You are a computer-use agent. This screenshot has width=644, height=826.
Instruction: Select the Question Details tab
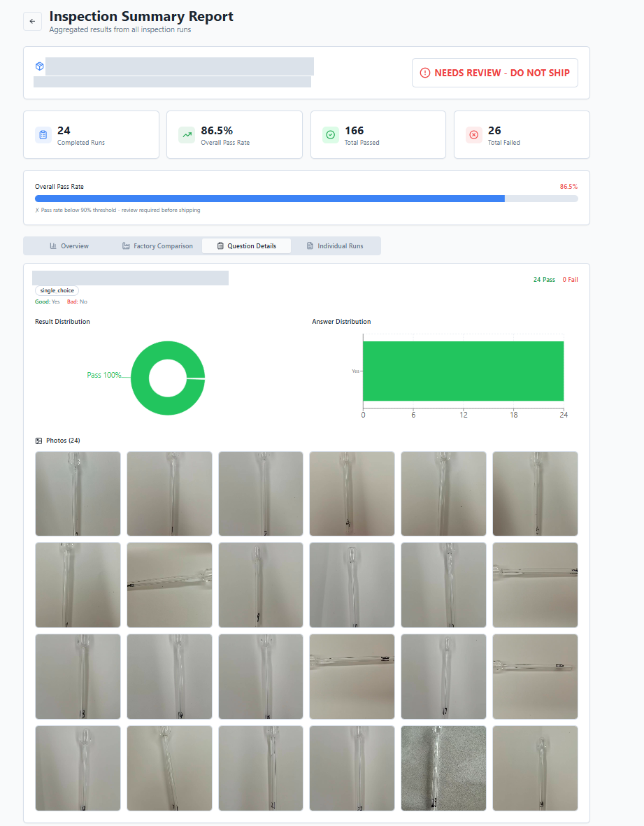pos(246,246)
